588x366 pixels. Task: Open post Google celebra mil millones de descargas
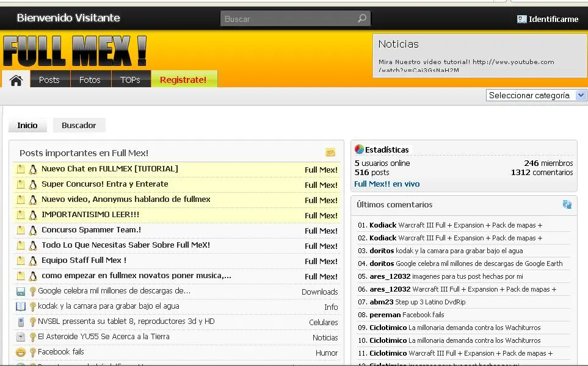tap(114, 291)
